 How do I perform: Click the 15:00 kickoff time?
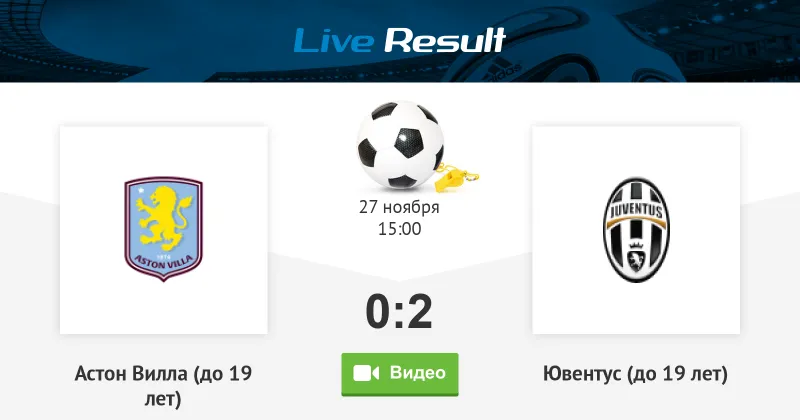pos(399,229)
